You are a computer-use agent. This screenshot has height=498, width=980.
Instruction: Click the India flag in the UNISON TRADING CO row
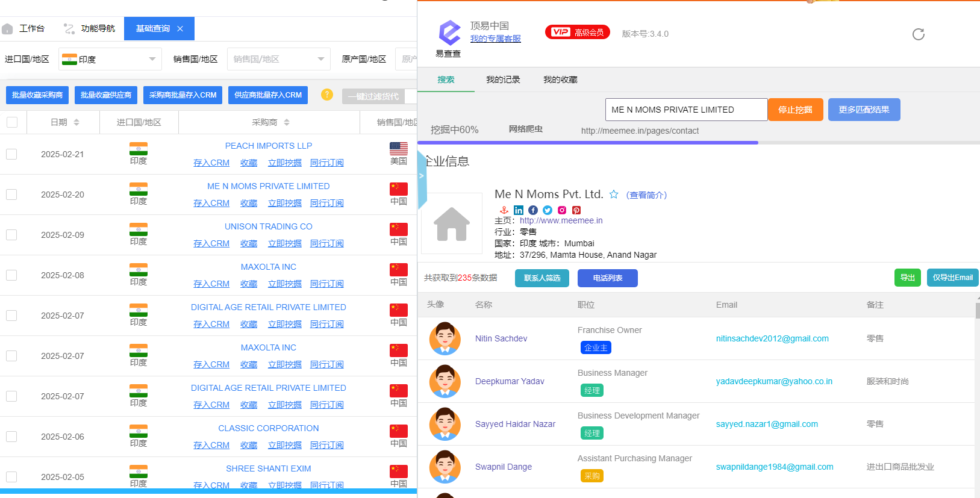click(x=139, y=229)
